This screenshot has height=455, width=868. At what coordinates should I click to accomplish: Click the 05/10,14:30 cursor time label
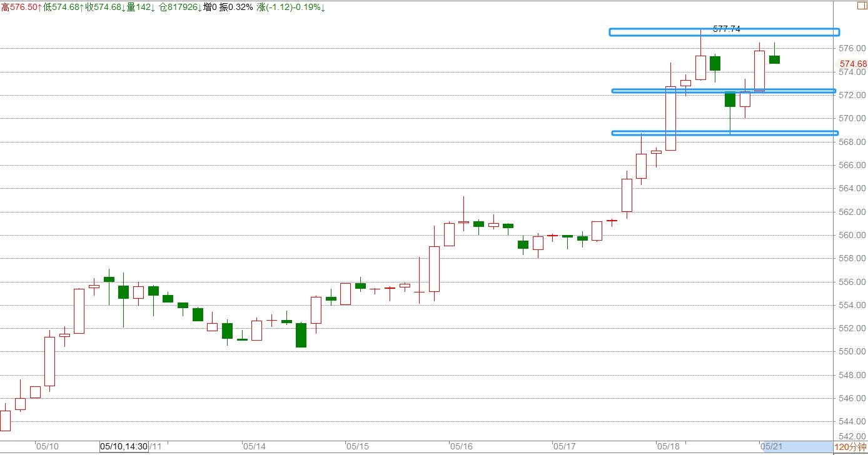(124, 447)
